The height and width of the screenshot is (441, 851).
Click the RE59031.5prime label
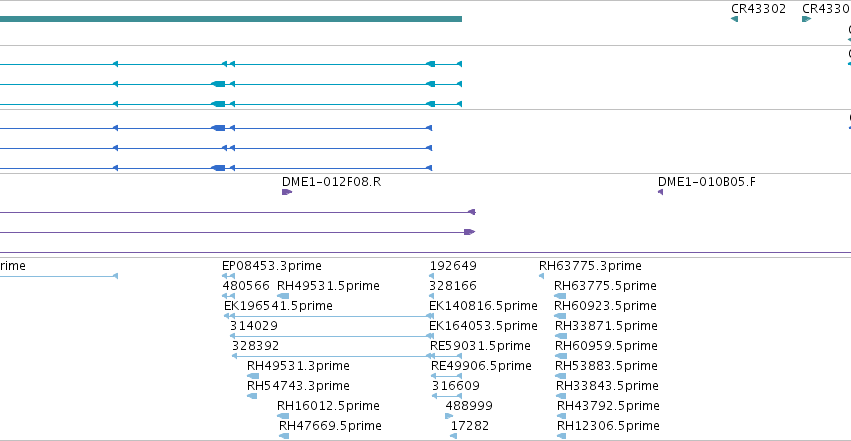point(480,346)
